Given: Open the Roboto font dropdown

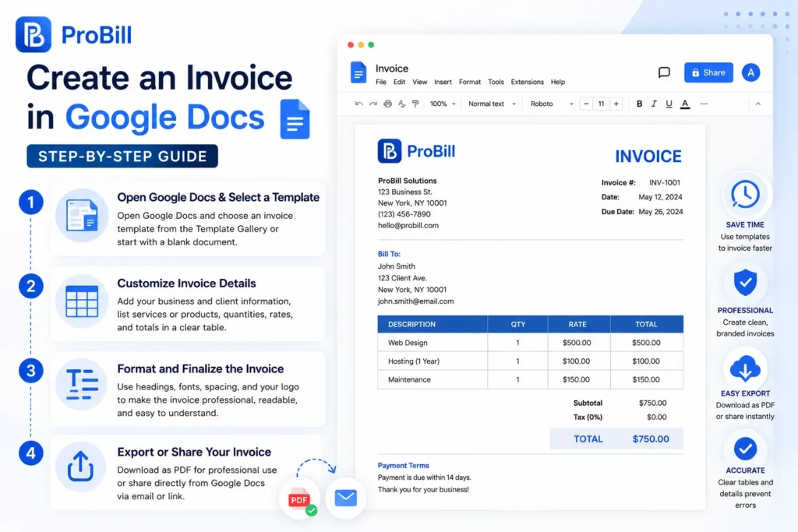Looking at the screenshot, I should 552,104.
